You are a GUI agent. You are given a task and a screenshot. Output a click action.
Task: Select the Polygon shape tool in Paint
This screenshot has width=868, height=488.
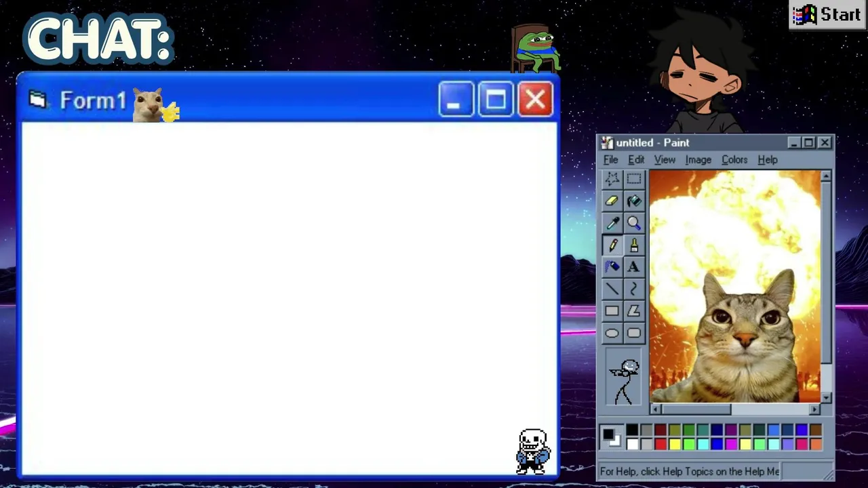[x=634, y=311]
